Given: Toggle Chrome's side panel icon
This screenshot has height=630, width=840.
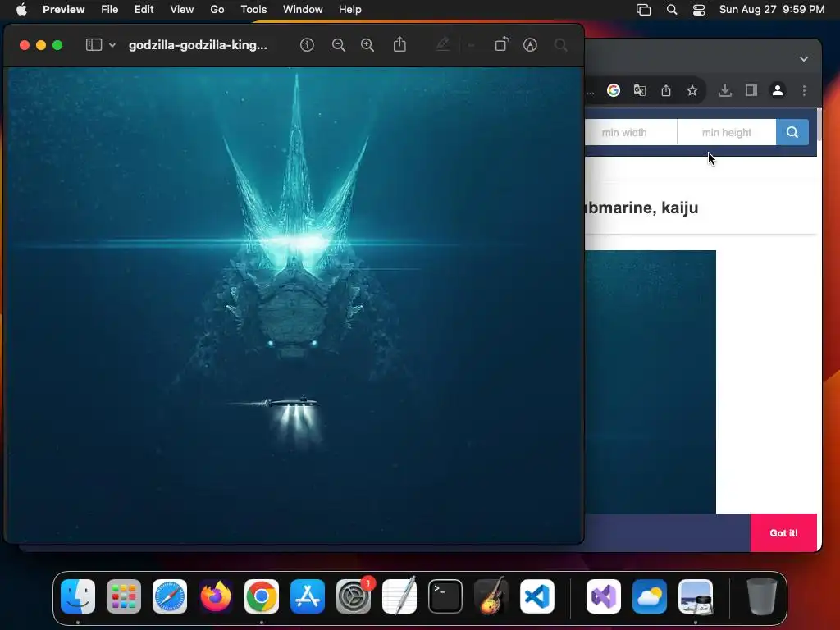Looking at the screenshot, I should click(751, 90).
